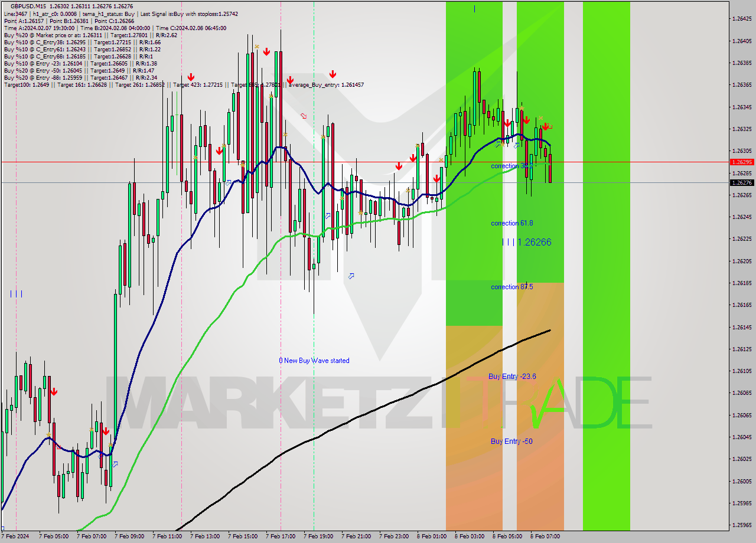Click the '7 Feb 21:00' time label
The width and height of the screenshot is (756, 543).
click(356, 537)
